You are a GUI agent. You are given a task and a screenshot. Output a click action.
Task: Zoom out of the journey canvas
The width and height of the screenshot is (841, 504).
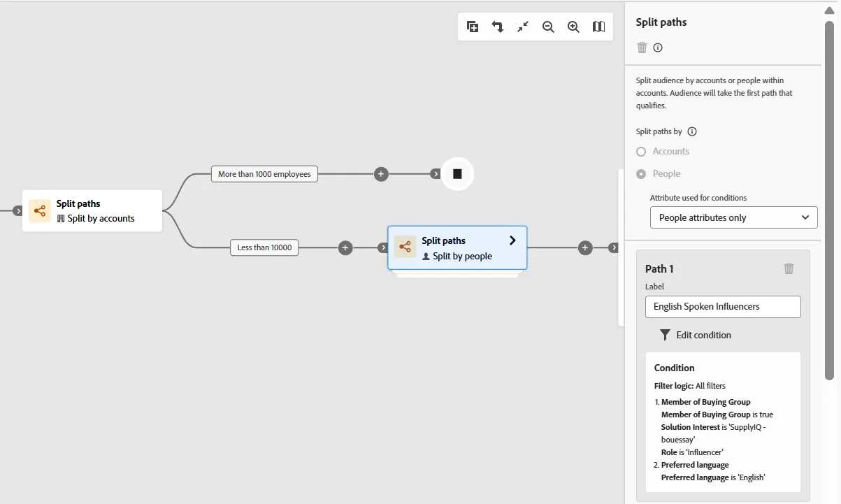point(548,27)
